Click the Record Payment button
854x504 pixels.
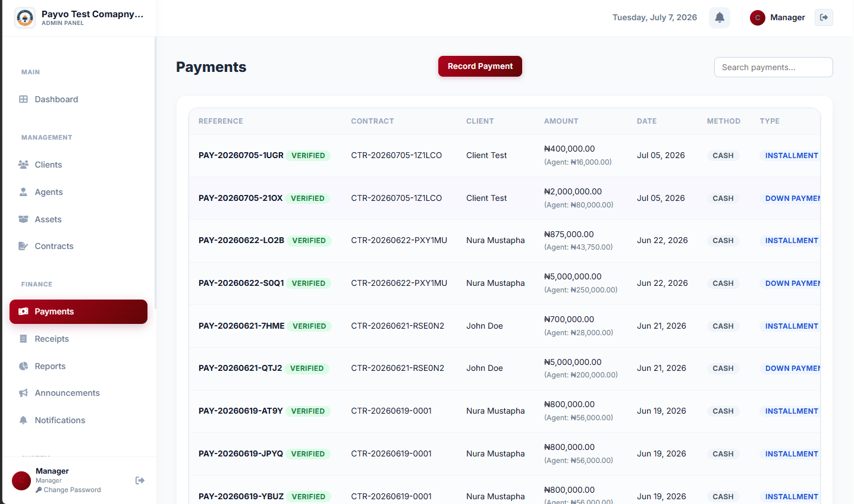point(480,67)
